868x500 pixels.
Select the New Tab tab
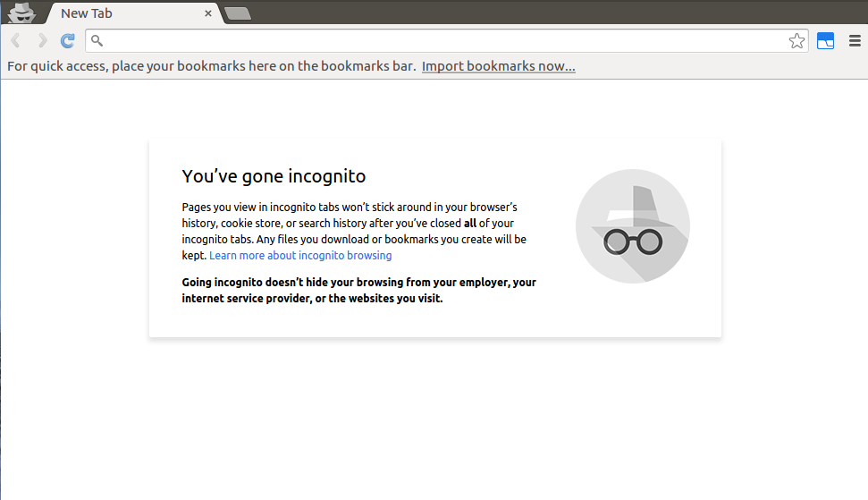tap(134, 13)
